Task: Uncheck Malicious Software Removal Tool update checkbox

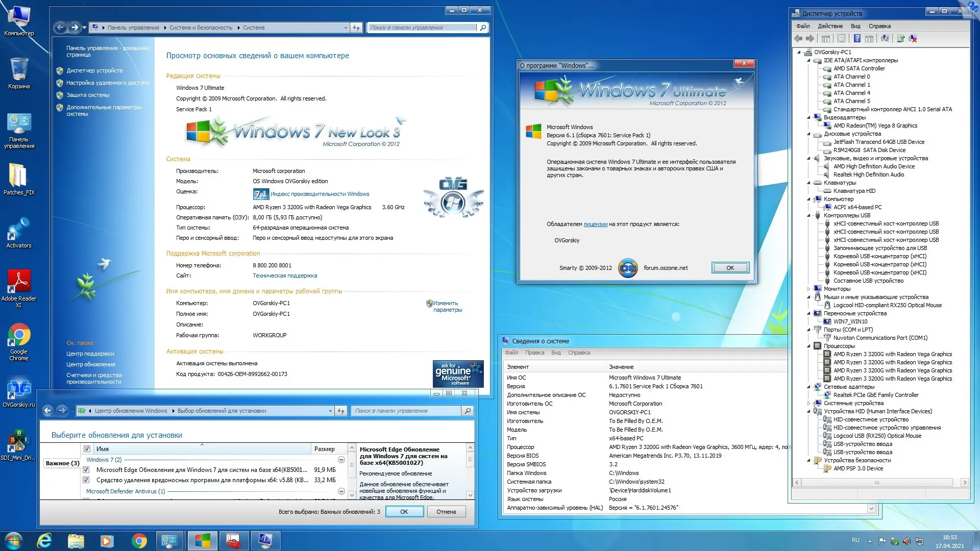Action: click(x=86, y=480)
